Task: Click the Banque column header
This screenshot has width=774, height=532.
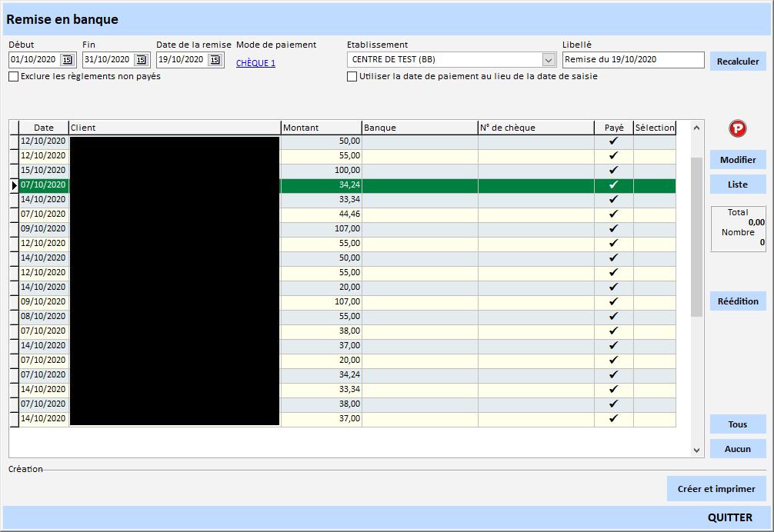Action: tap(419, 128)
